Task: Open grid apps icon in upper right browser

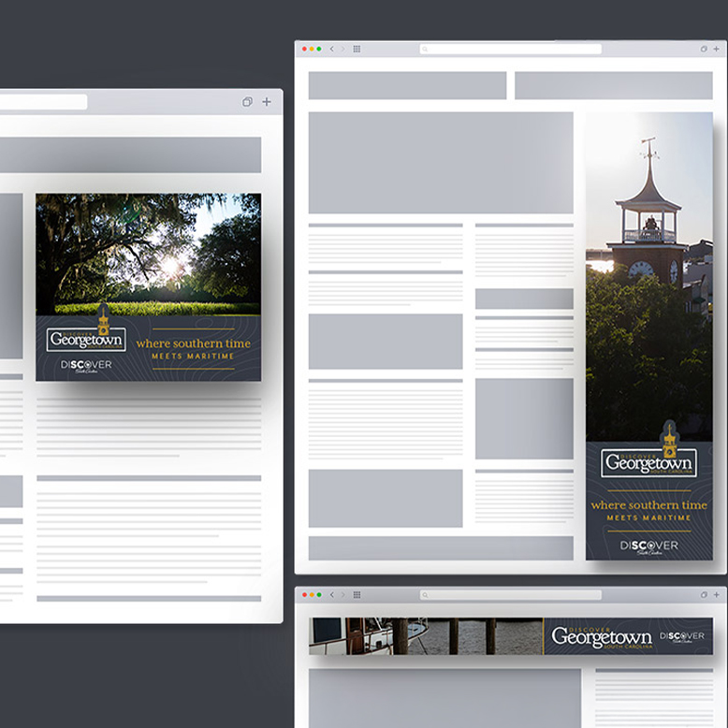Action: point(357,49)
